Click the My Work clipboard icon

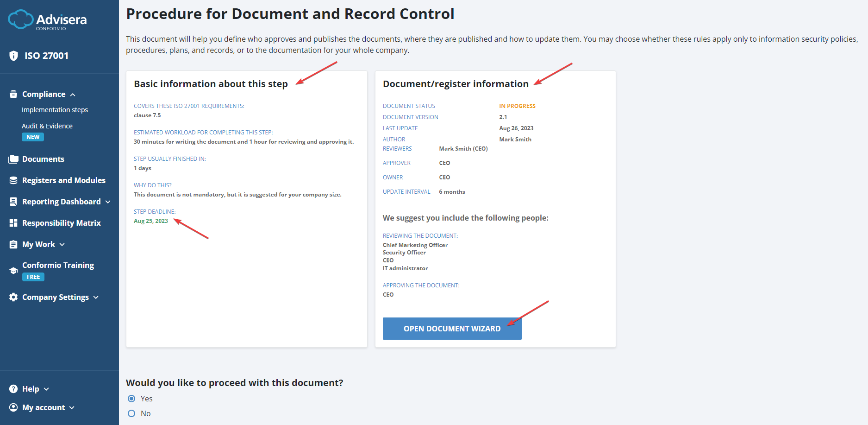tap(13, 244)
